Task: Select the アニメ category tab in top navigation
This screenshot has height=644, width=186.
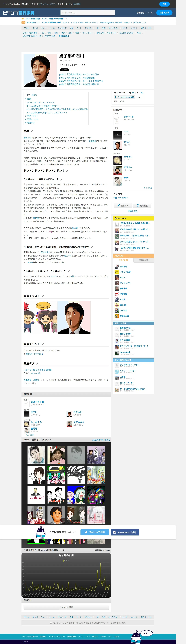Action: coord(27,28)
